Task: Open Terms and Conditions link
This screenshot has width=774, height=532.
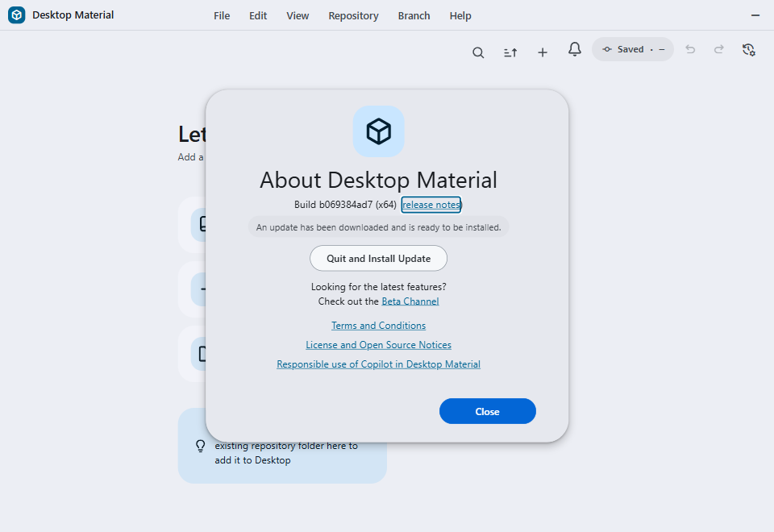Action: 379,326
